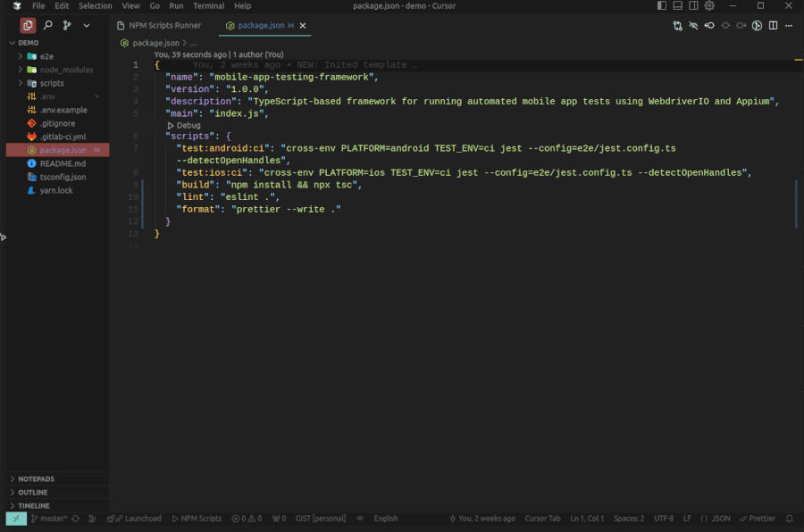The height and width of the screenshot is (532, 804).
Task: Open the Explorer view icon
Action: [28, 25]
